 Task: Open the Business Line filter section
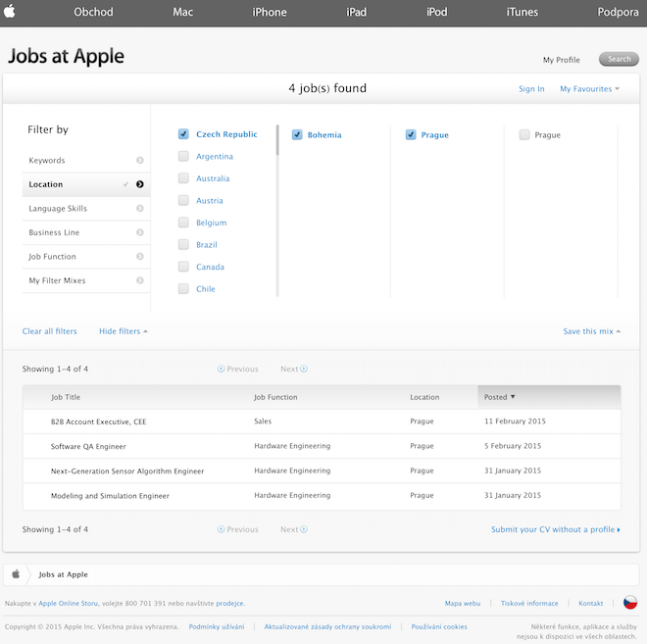coord(86,232)
